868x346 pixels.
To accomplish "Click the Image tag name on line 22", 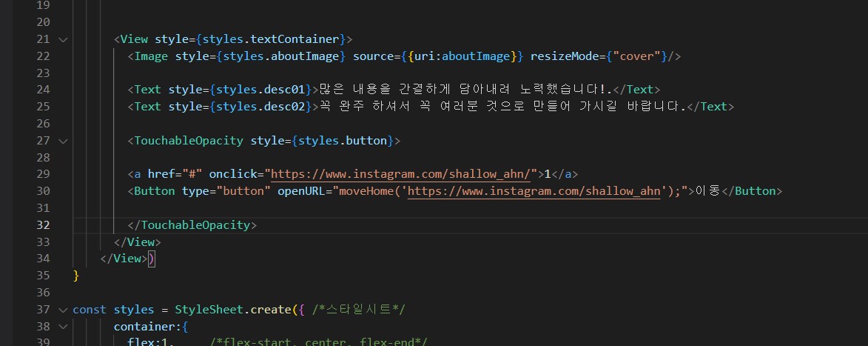I will (x=151, y=56).
